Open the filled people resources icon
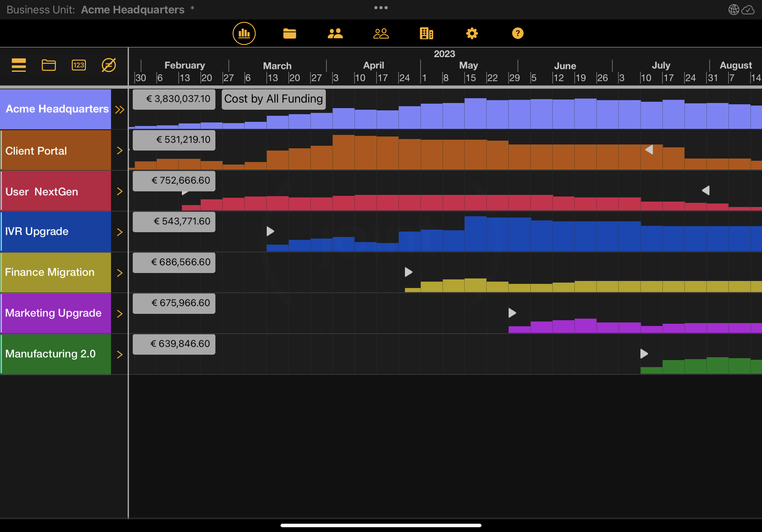Screen dimensions: 762x532 tap(335, 33)
